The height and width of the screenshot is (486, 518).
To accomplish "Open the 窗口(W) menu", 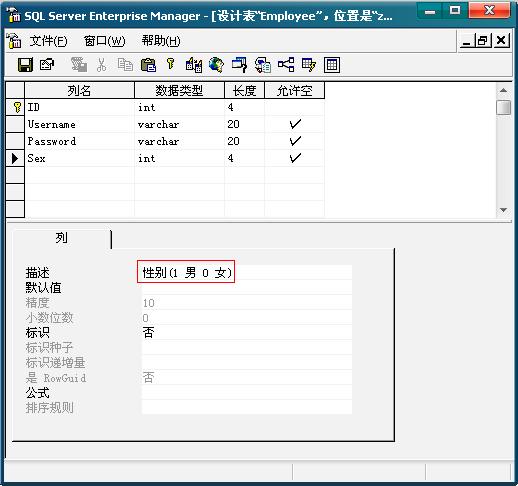I will (105, 41).
